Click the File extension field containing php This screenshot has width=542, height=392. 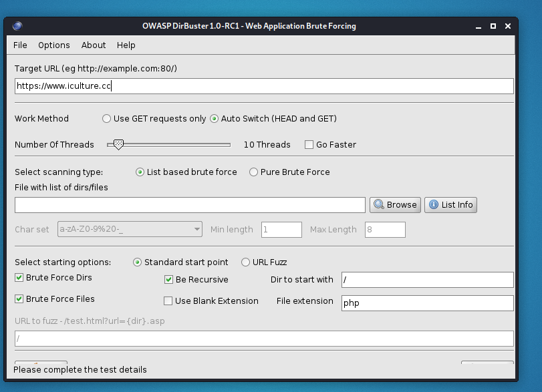pyautogui.click(x=428, y=303)
